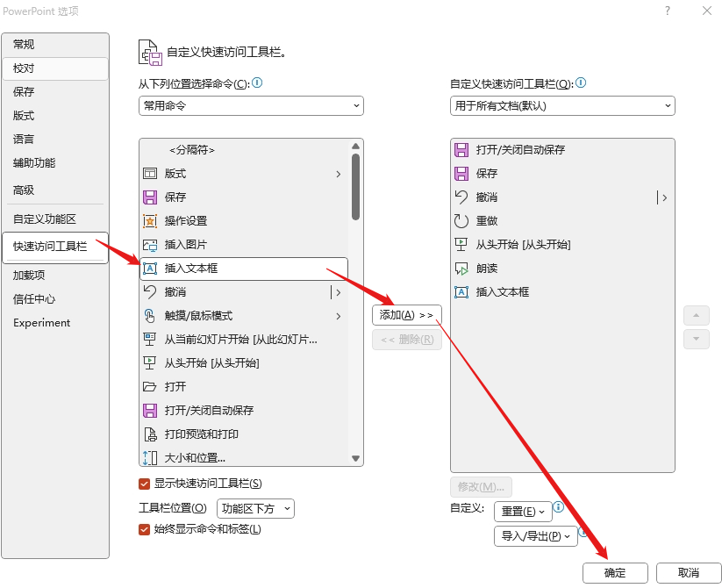Image resolution: width=722 pixels, height=588 pixels.
Task: Open the 功能区下方 toolbar position dropdown
Action: click(x=255, y=509)
